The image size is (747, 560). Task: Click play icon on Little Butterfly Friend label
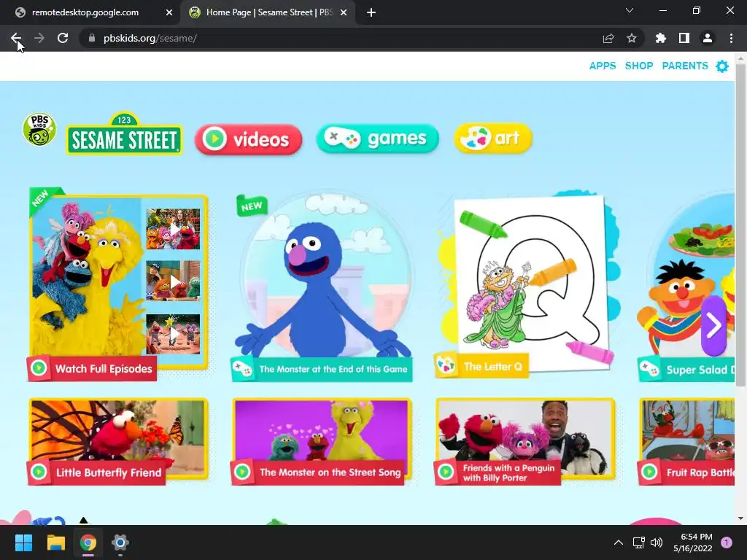[39, 472]
